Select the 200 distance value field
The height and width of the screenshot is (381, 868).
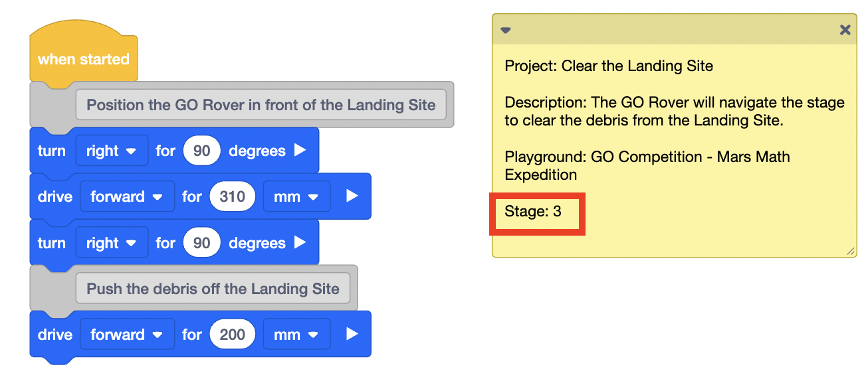tap(232, 335)
